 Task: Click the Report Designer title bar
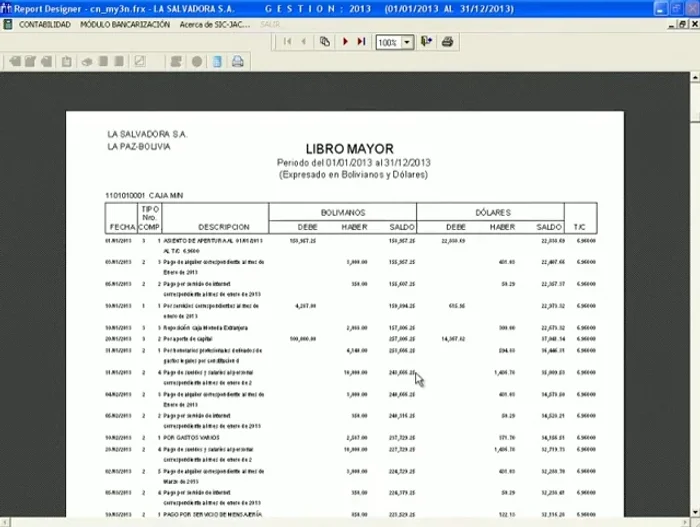(350, 8)
